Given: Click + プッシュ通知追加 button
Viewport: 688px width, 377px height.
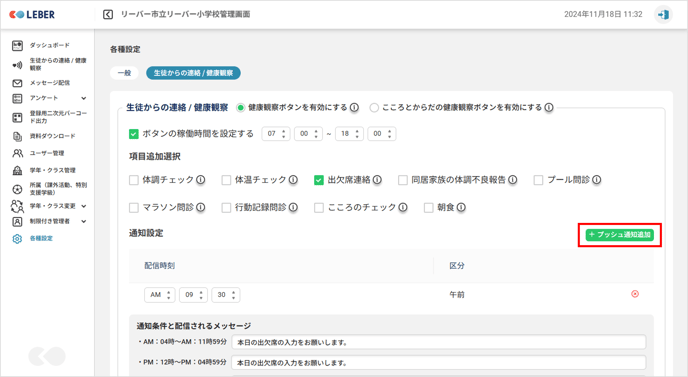Looking at the screenshot, I should tap(620, 235).
